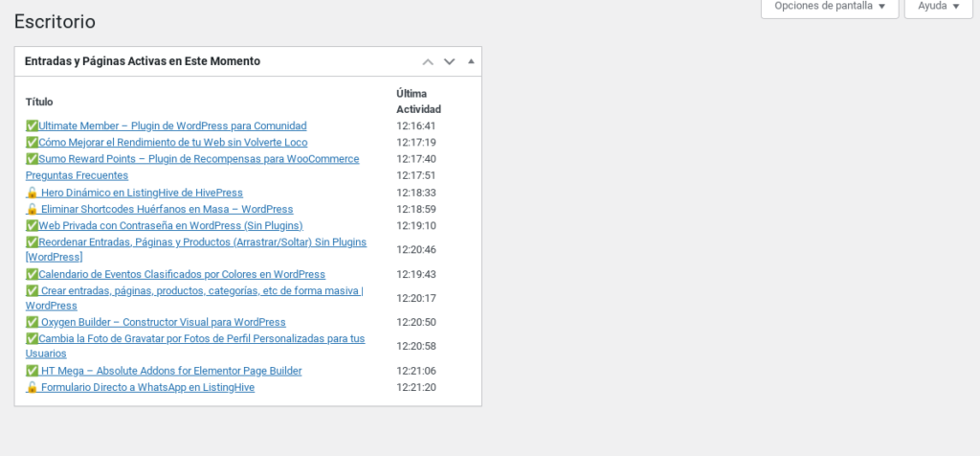Screen dimensions: 980x456
Task: Click the 12:17:40 activity time
Action: pos(416,159)
